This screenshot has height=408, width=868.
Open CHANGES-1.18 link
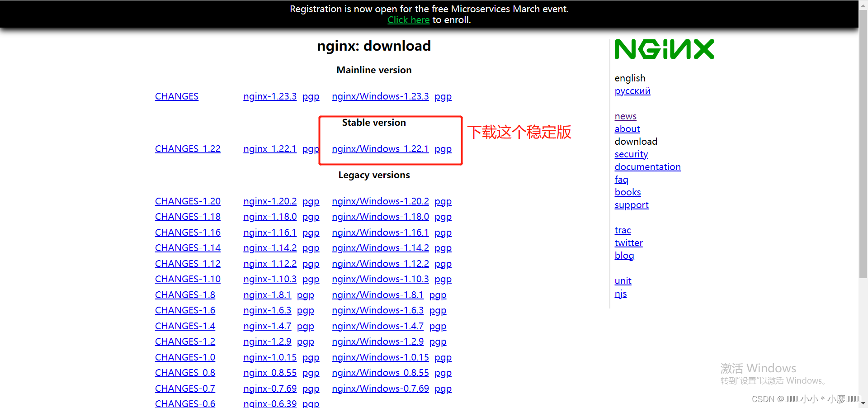188,217
